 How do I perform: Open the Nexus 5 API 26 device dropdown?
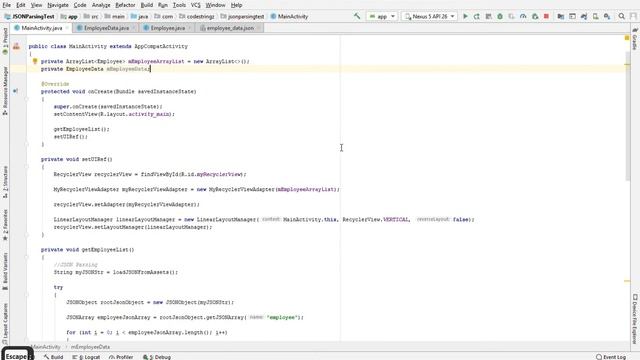pyautogui.click(x=429, y=16)
